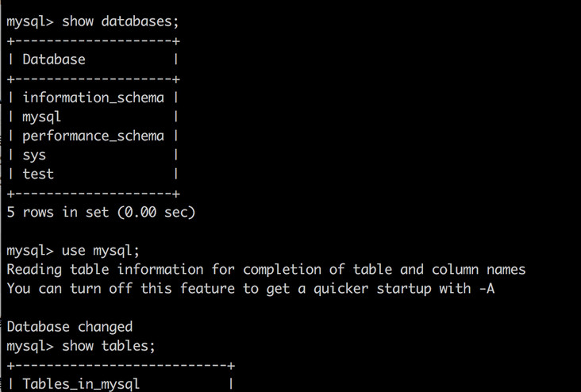
Task: Click the 'sys' database entry
Action: click(34, 155)
